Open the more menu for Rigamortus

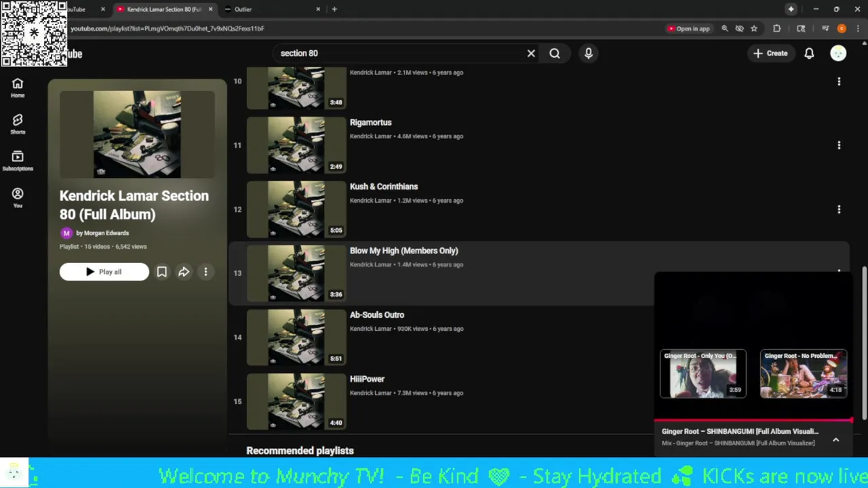click(x=839, y=145)
